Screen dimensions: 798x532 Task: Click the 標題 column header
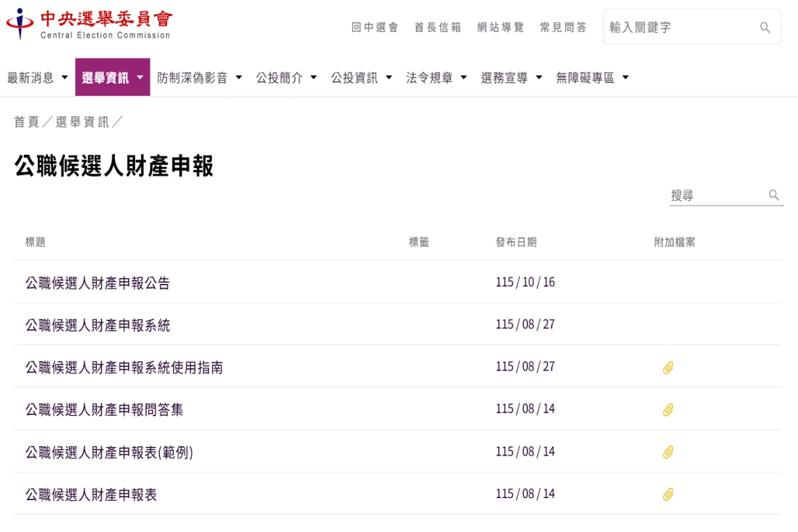coord(35,243)
